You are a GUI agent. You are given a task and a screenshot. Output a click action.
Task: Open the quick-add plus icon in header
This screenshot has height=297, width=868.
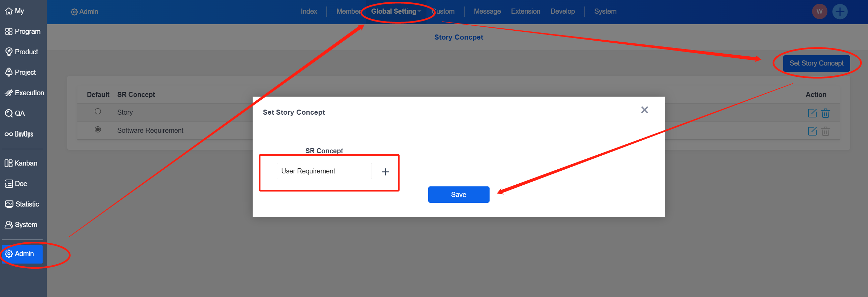840,12
